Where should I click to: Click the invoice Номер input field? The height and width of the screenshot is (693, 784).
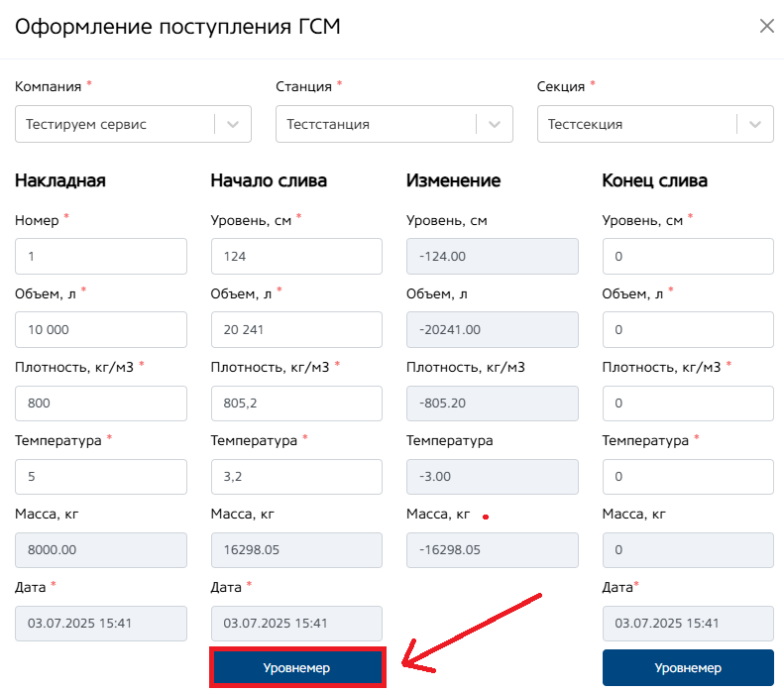coord(101,257)
